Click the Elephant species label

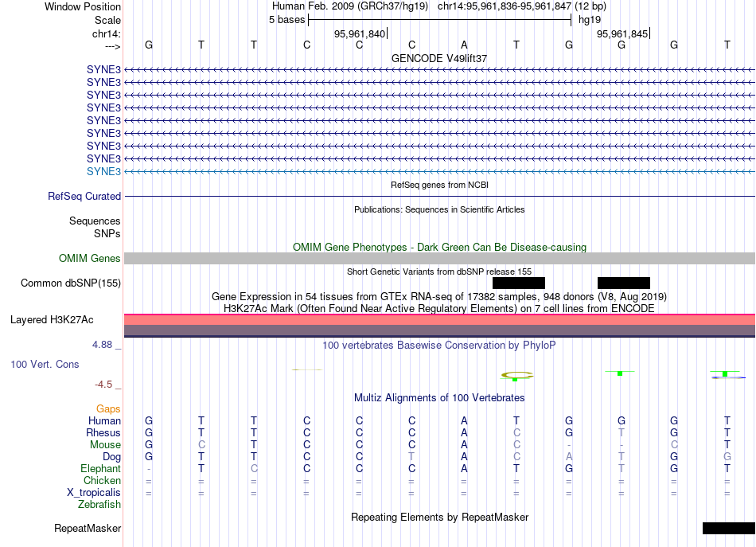click(101, 468)
